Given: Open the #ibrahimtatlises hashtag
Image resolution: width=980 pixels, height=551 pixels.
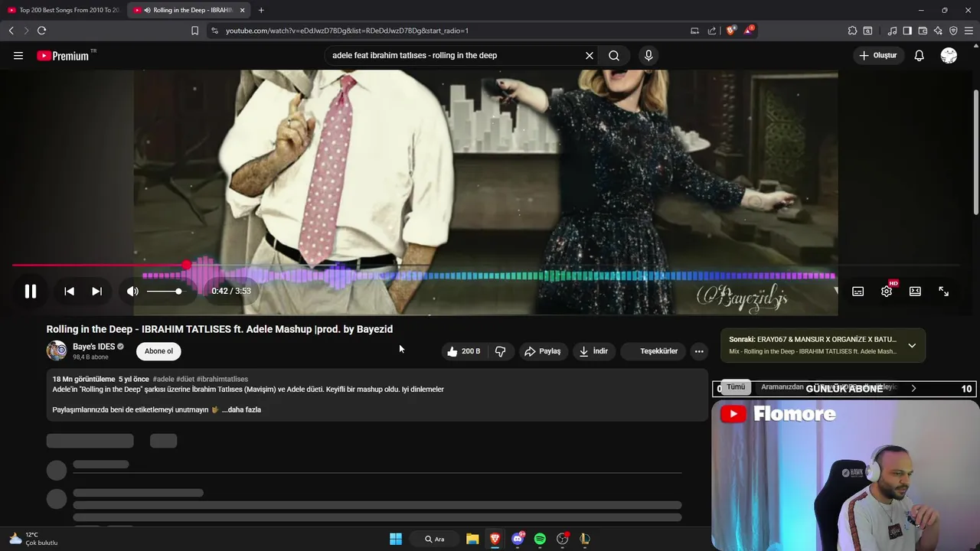Looking at the screenshot, I should pyautogui.click(x=222, y=379).
